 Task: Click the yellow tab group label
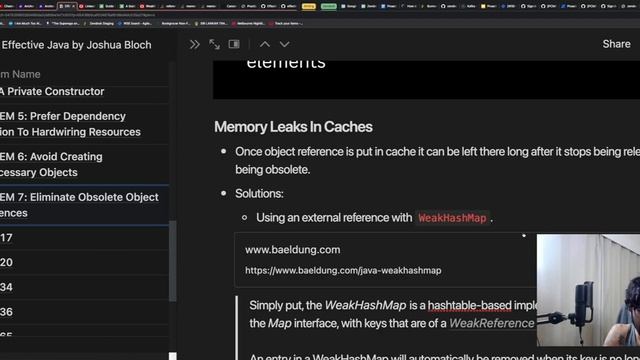pyautogui.click(x=309, y=6)
